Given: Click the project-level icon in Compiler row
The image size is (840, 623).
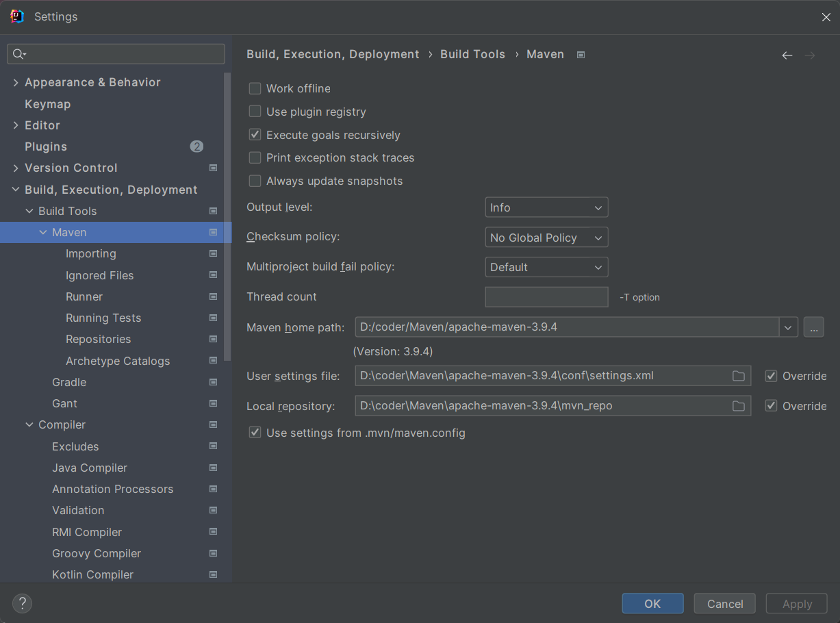Looking at the screenshot, I should point(213,424).
